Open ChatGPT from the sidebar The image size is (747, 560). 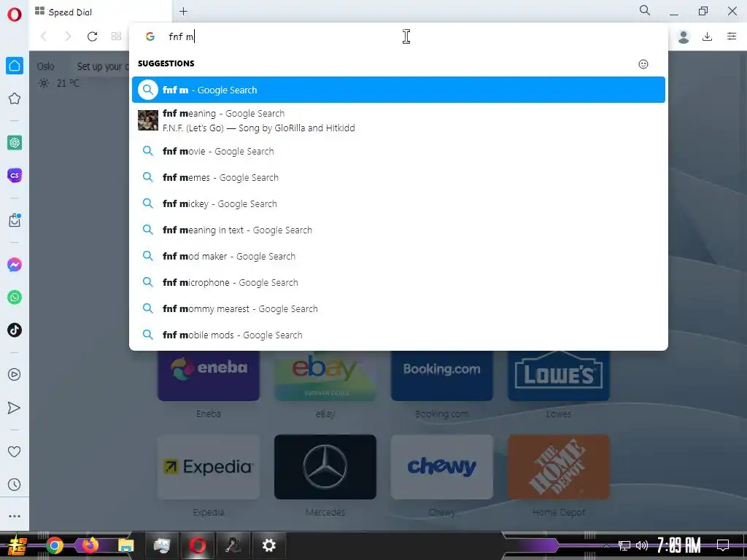point(15,142)
